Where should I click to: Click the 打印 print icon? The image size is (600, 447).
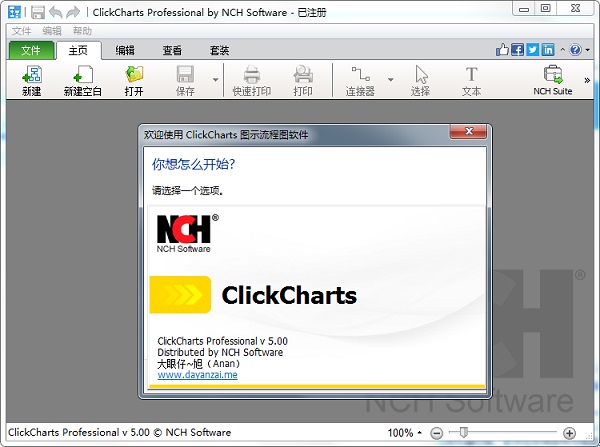[303, 80]
